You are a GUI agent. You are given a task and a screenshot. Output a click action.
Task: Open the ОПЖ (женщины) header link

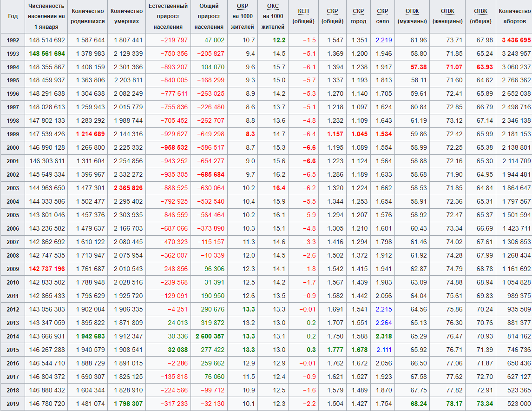coord(447,11)
